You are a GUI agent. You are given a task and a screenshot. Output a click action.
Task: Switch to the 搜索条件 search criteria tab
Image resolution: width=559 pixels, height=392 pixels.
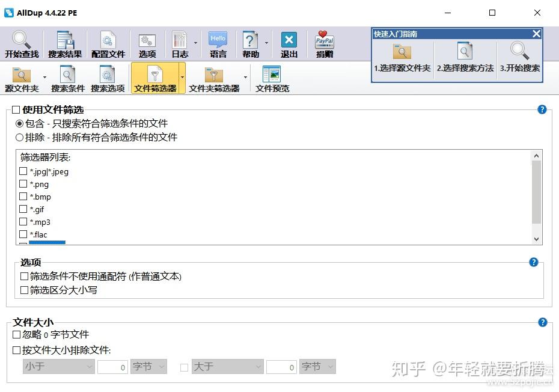click(x=67, y=79)
